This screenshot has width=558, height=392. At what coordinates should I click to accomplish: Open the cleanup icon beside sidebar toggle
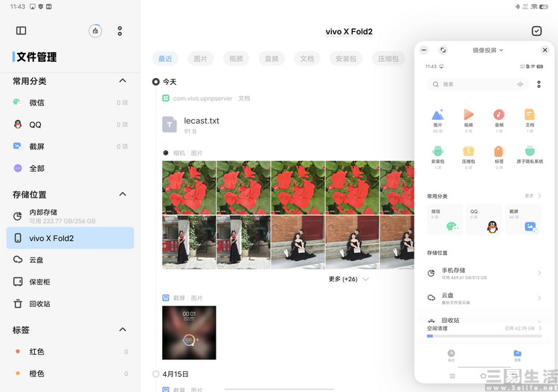pyautogui.click(x=95, y=31)
